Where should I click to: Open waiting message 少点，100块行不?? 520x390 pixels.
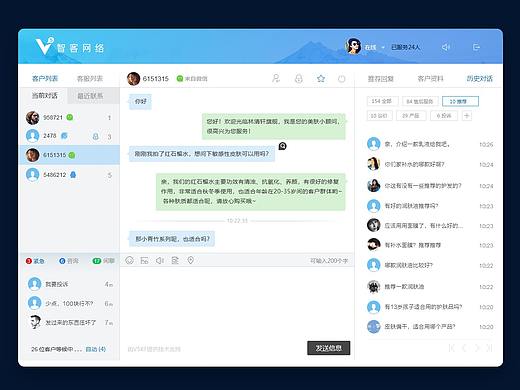tap(70, 304)
